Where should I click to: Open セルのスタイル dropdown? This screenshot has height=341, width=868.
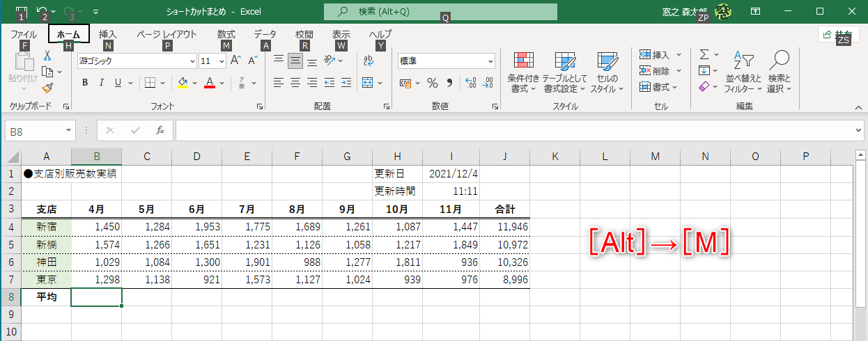click(x=607, y=72)
